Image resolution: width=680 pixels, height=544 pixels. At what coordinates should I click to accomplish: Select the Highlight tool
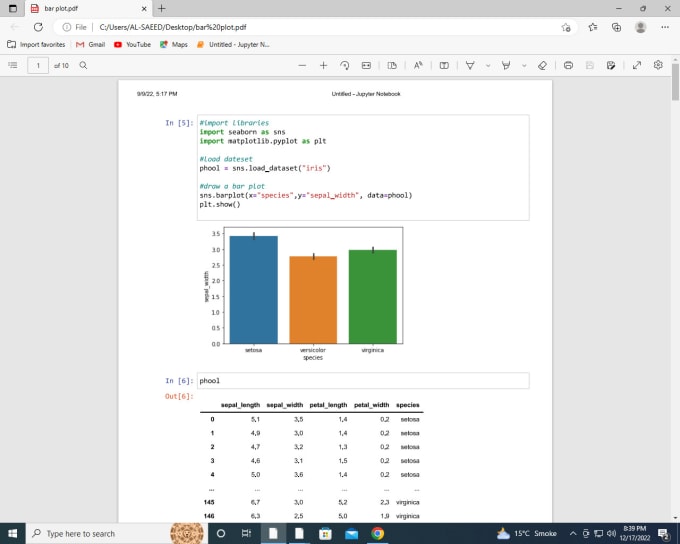point(506,66)
